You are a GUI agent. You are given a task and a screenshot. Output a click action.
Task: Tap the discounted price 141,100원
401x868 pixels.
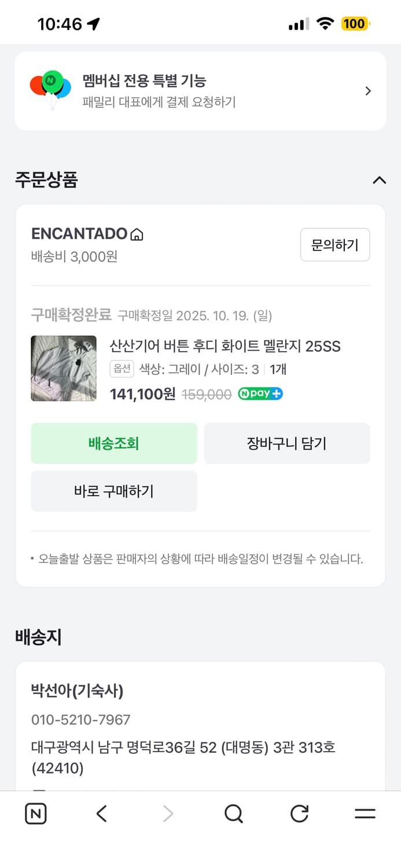click(143, 394)
